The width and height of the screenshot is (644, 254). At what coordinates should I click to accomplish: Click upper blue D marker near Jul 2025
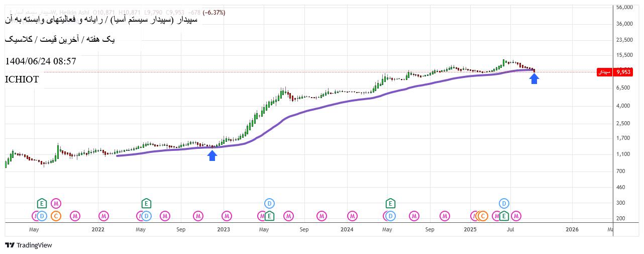504,203
